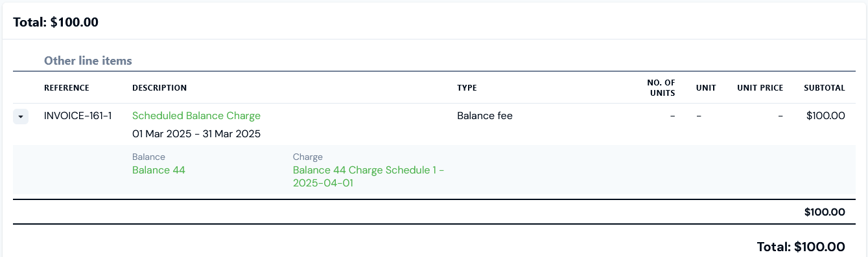Screen dimensions: 868x257
Task: Click the Unit column header
Action: click(706, 88)
